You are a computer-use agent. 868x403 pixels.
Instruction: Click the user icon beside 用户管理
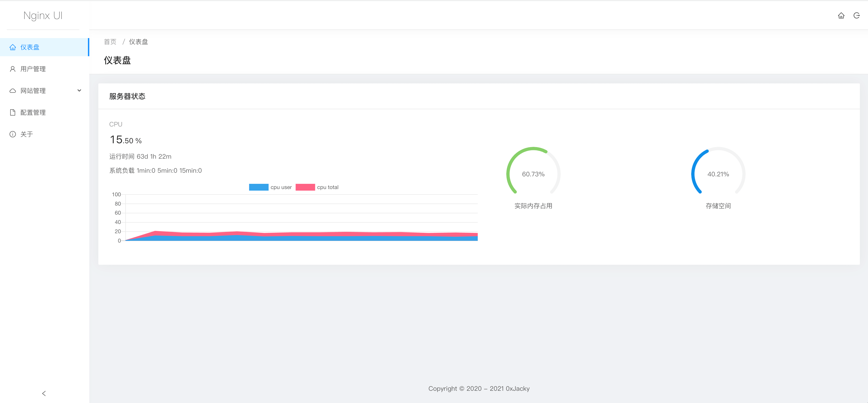click(x=13, y=69)
